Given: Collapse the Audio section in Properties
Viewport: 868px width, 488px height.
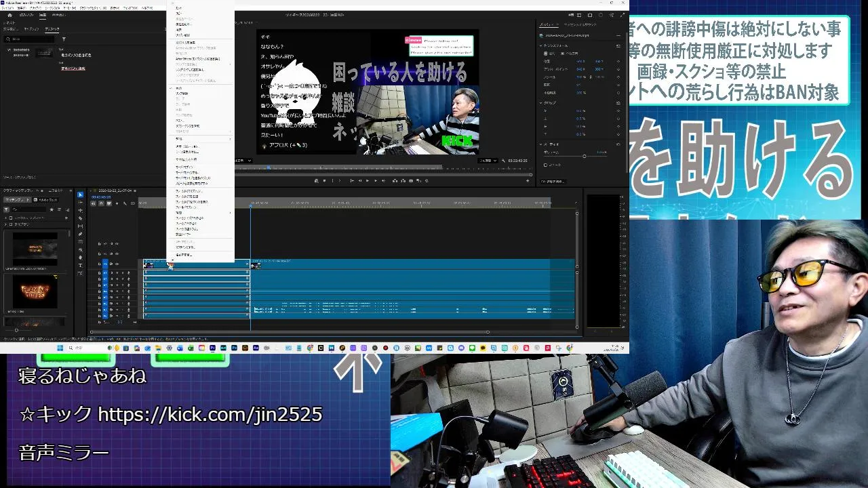Looking at the screenshot, I should [x=540, y=144].
